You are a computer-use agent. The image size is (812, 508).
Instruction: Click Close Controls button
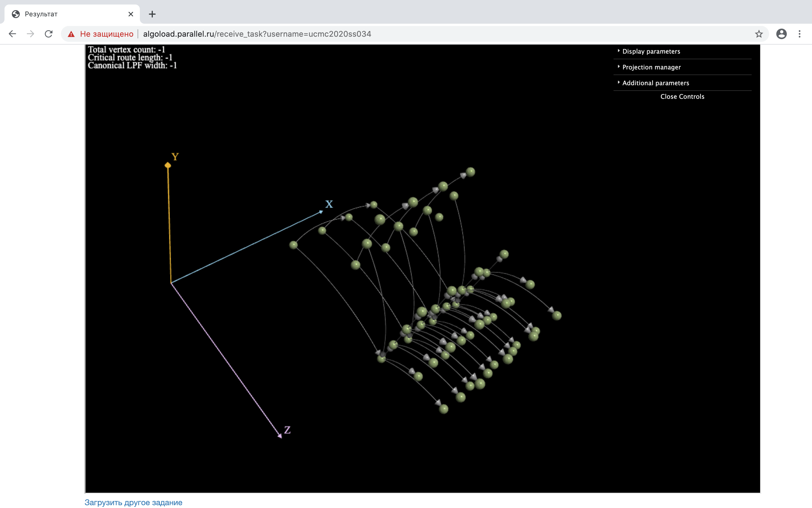[x=682, y=97]
